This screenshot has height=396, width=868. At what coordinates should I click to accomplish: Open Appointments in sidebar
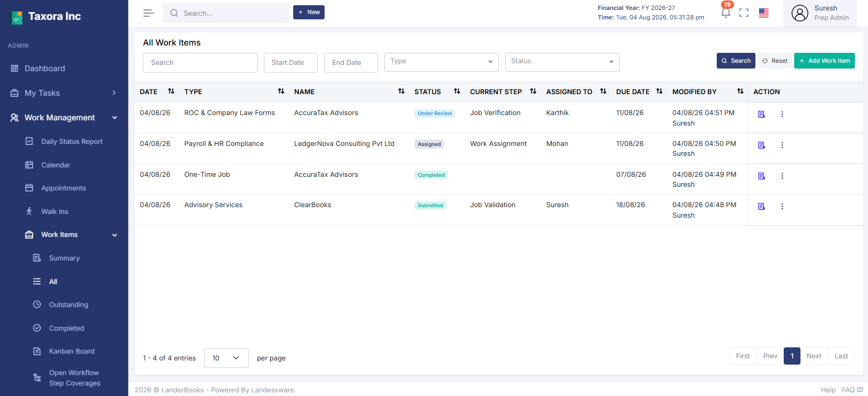click(x=63, y=188)
